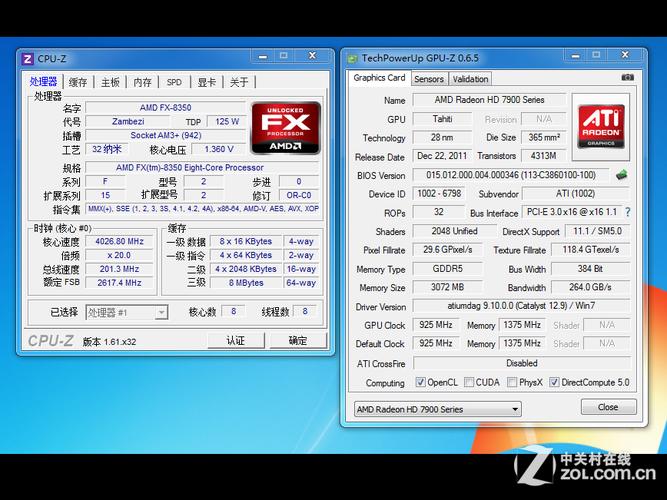
Task: Click the AMD FX processor logo in CPU-Z
Action: coord(285,128)
